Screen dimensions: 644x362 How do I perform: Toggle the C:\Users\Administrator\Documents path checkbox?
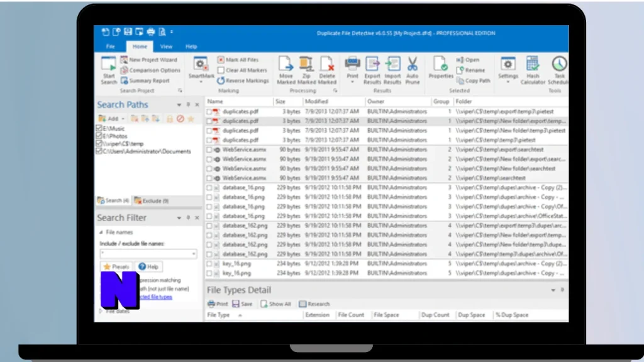[x=99, y=151]
